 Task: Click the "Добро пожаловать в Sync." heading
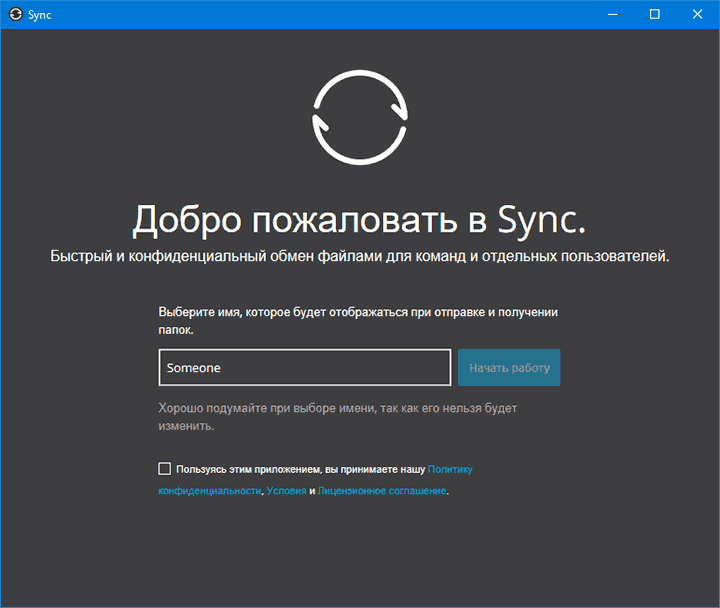click(360, 220)
